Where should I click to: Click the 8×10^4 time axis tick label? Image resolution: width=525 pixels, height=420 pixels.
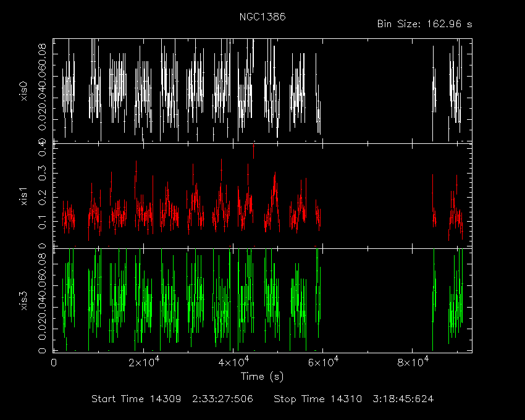click(413, 362)
